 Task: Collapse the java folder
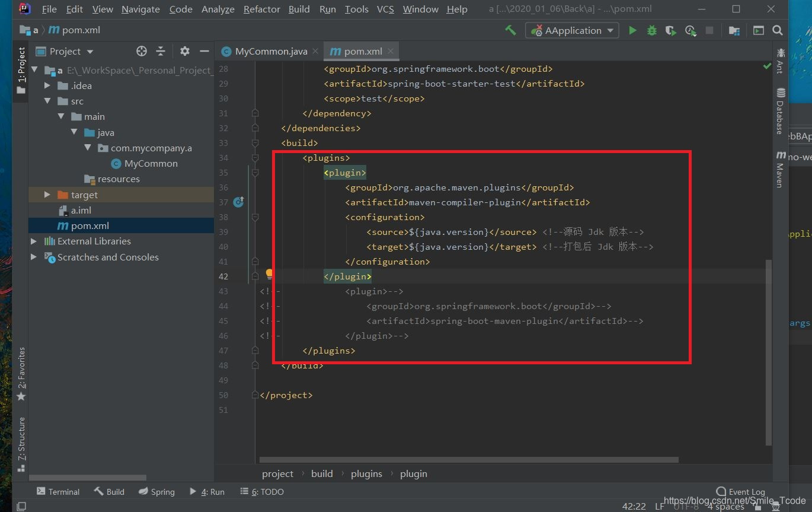(73, 132)
